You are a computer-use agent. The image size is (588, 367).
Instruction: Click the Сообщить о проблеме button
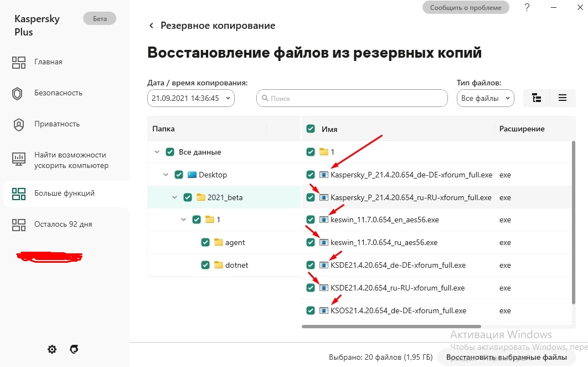pyautogui.click(x=466, y=8)
